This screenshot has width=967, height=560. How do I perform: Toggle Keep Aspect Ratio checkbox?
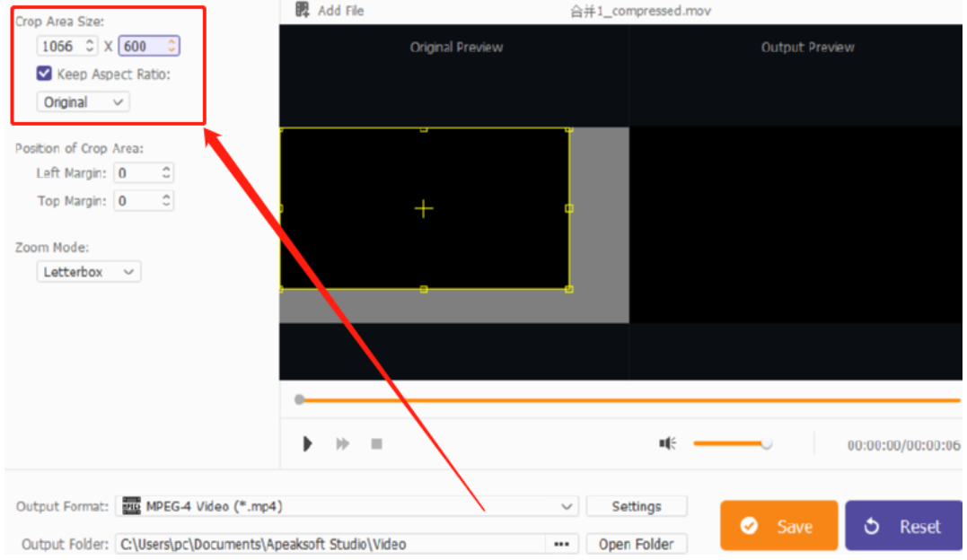[44, 74]
